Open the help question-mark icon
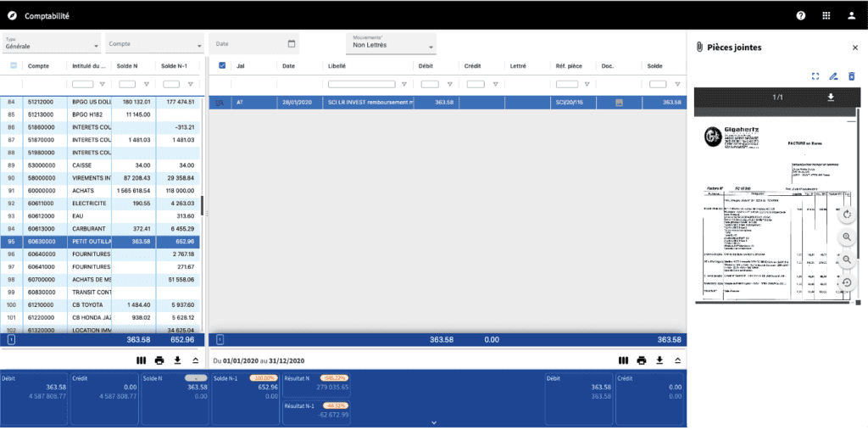The width and height of the screenshot is (868, 430). (800, 15)
